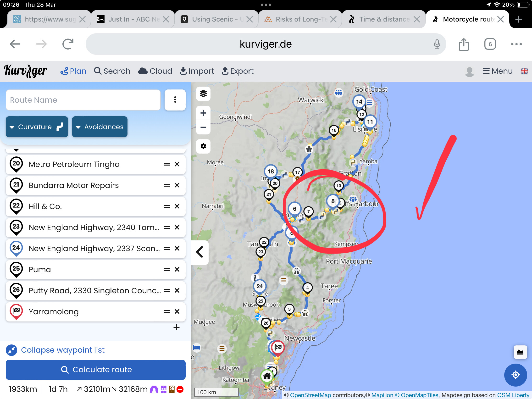Open the map layers selector
The width and height of the screenshot is (532, 399).
coord(203,94)
